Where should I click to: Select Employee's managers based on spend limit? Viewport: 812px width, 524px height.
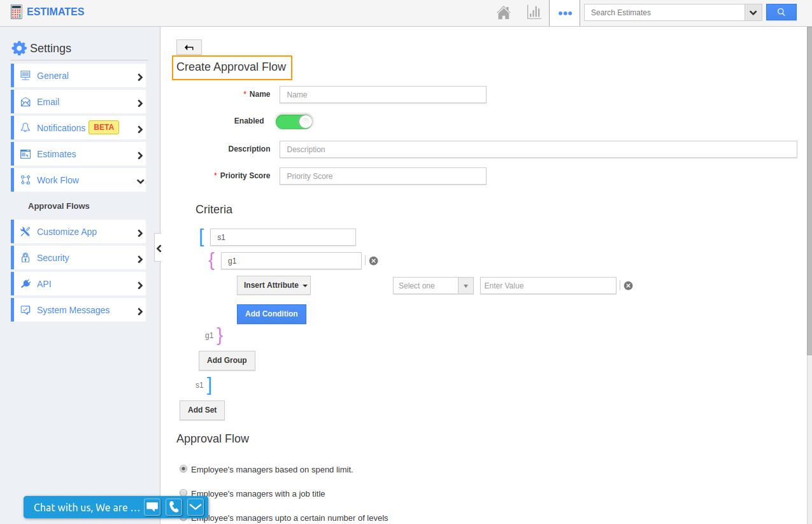pos(184,469)
